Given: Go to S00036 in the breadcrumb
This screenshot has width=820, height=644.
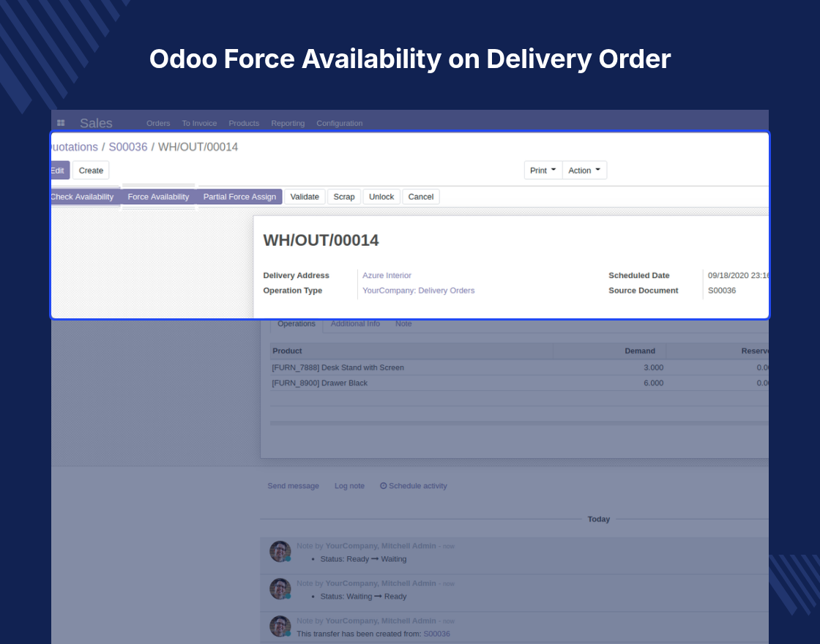Looking at the screenshot, I should point(128,147).
